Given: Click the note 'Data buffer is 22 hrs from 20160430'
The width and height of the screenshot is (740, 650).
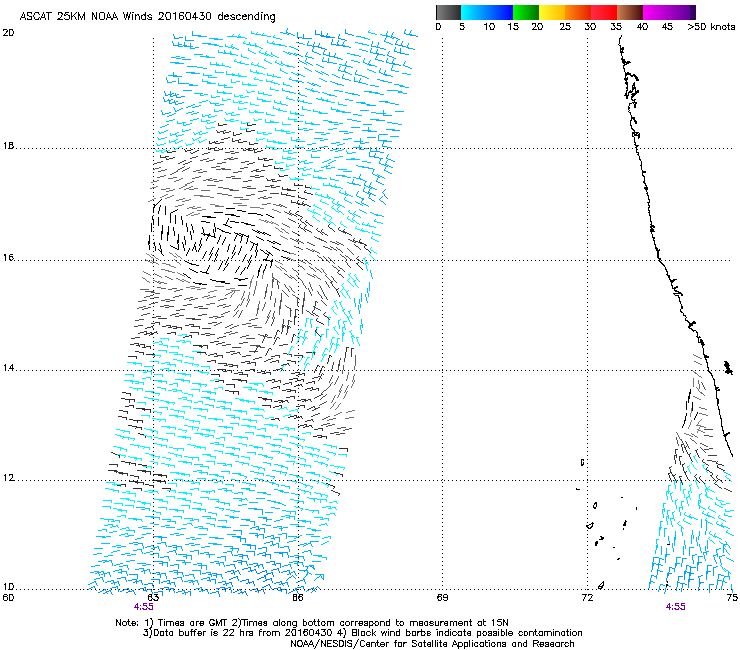Looking at the screenshot, I should coord(242,633).
